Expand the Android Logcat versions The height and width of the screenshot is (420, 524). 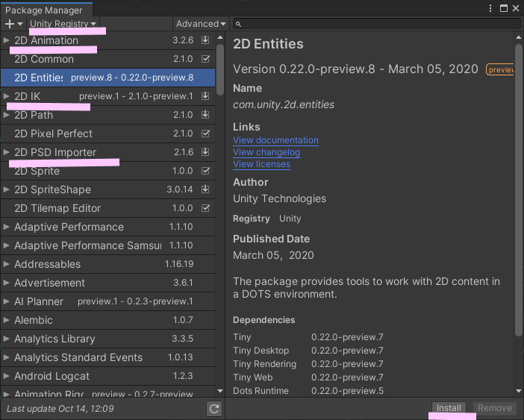point(6,376)
